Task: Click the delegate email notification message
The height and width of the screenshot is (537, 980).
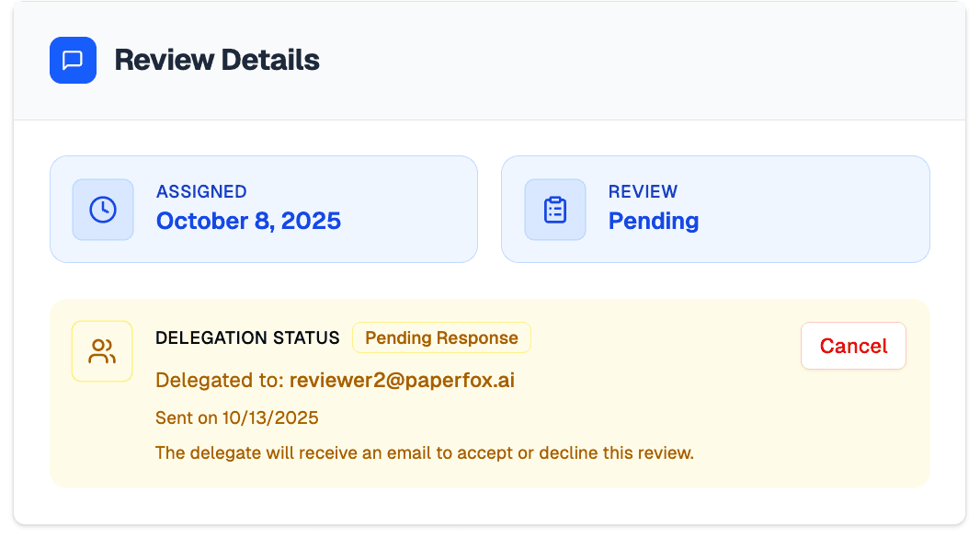Action: tap(423, 452)
